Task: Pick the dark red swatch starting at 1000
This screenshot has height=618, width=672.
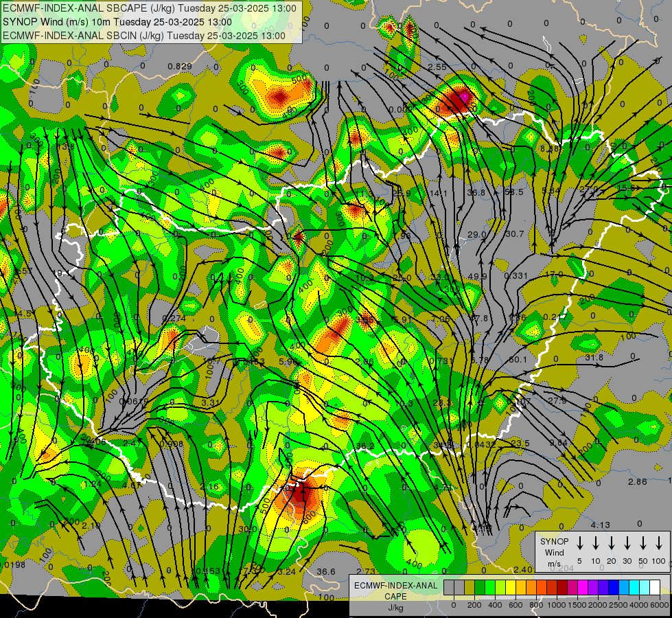Action: click(562, 588)
